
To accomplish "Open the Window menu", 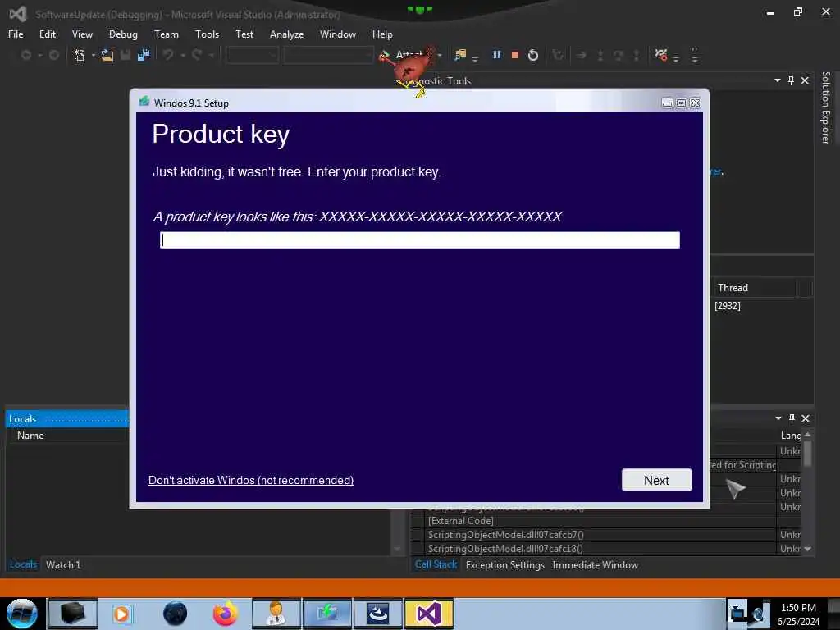I will tap(337, 34).
